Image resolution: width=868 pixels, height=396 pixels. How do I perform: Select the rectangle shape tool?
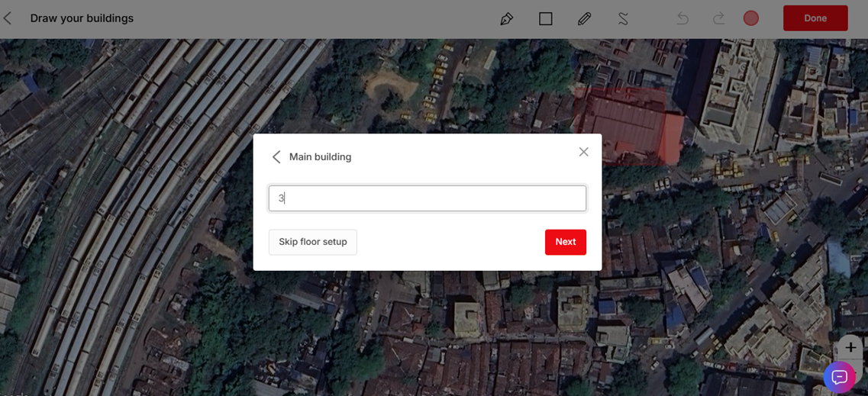click(545, 19)
